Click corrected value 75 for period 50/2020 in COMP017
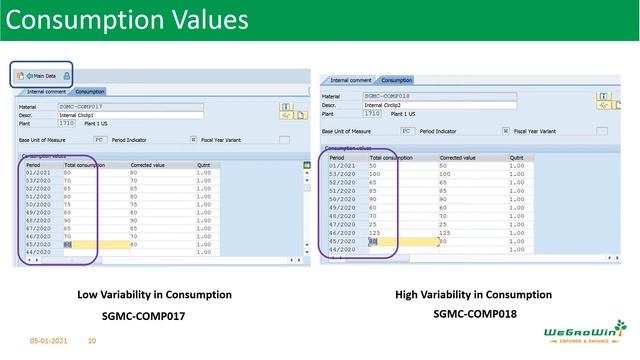 [162, 204]
